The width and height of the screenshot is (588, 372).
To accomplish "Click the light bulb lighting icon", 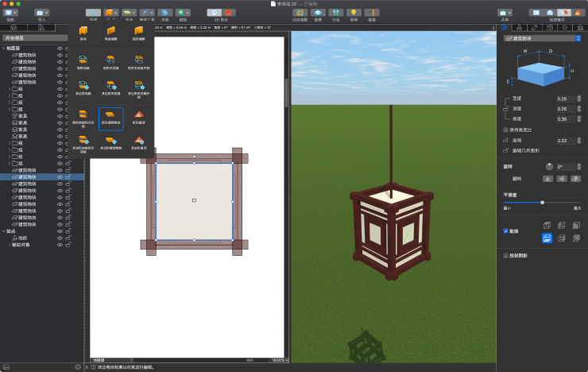I will [354, 13].
